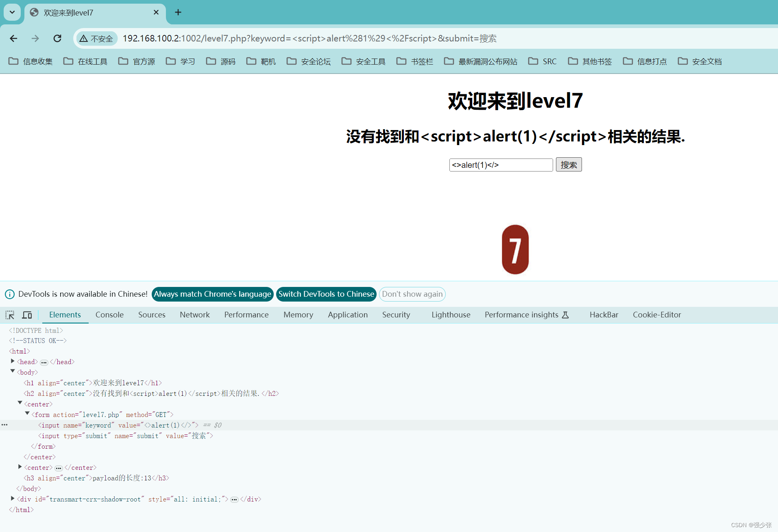Open the 安全文档 bookmark folder

tap(700, 61)
